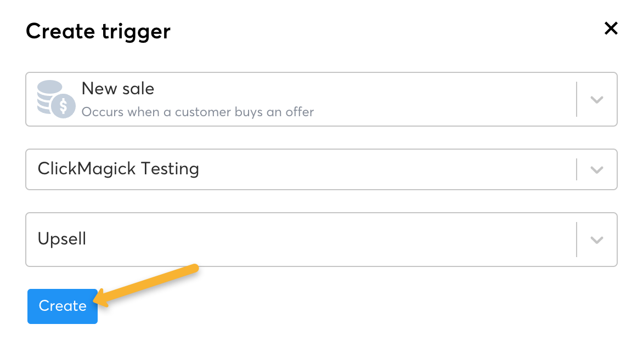The image size is (643, 364).
Task: Select the "ClickMagick Testing" text value
Action: [118, 168]
